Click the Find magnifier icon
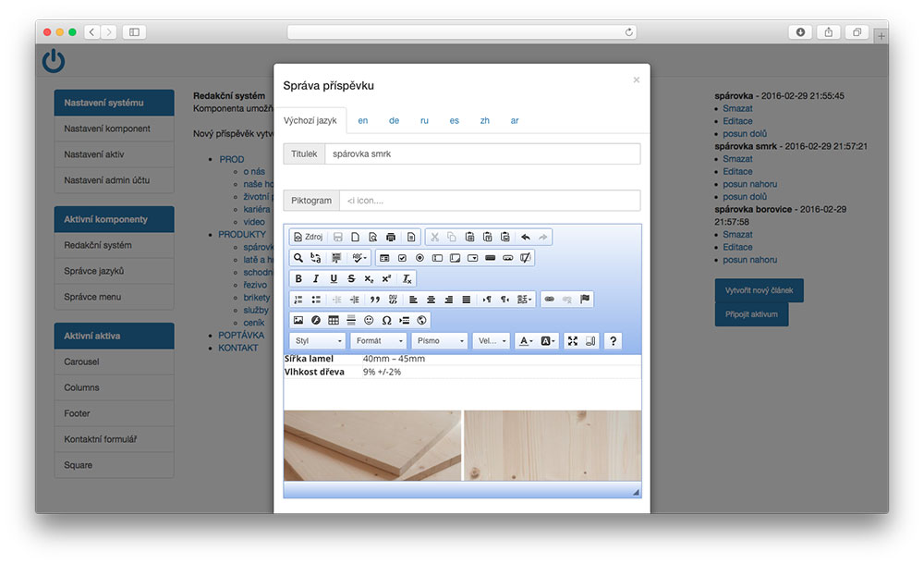 click(x=298, y=258)
